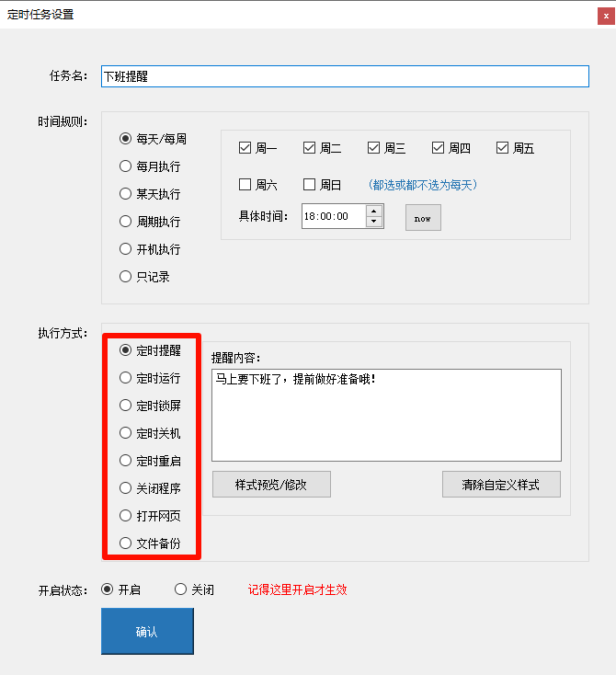Click the task name input field

coord(345,76)
